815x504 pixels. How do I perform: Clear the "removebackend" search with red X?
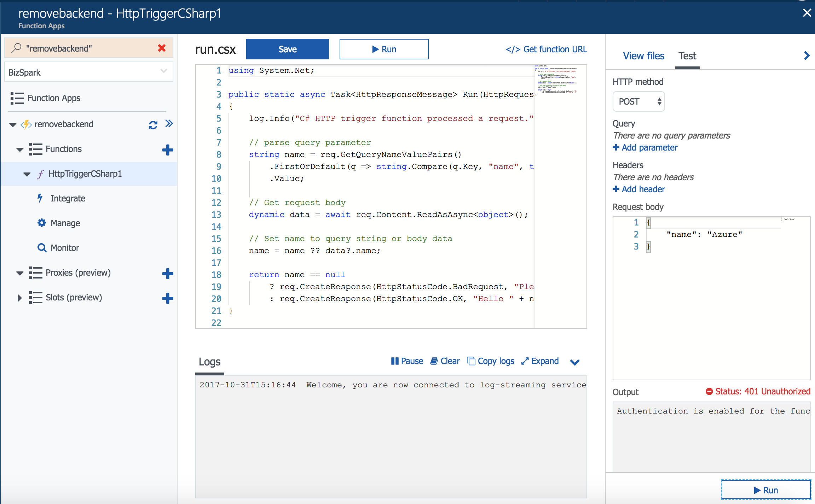pyautogui.click(x=162, y=48)
